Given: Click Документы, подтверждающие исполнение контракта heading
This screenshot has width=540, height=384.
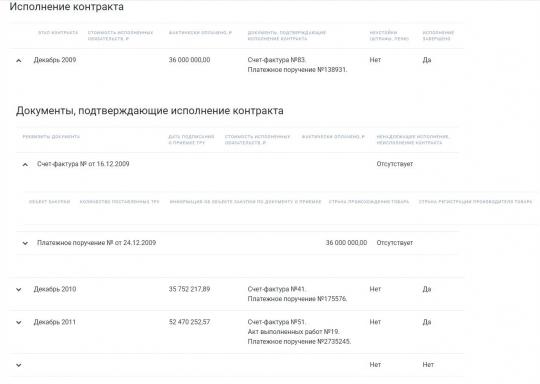Looking at the screenshot, I should (150, 111).
